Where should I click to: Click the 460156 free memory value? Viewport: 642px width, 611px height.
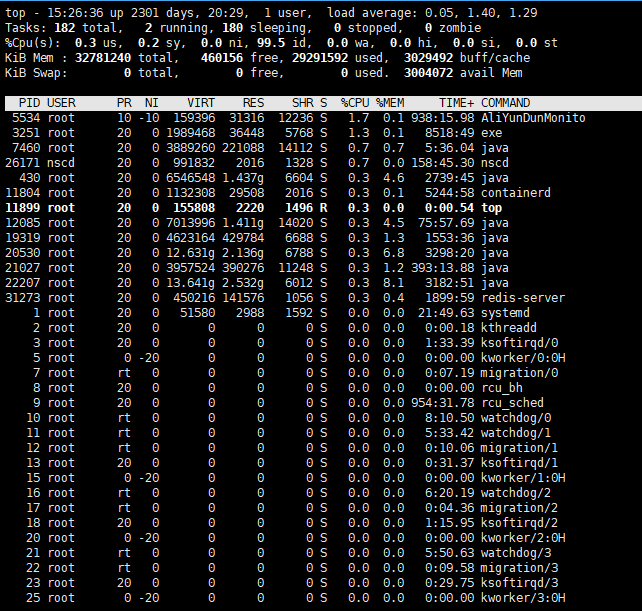tap(222, 58)
